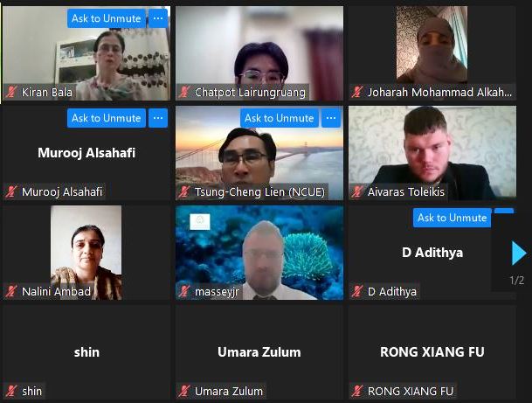This screenshot has width=532, height=403.
Task: Click muted mic icon beside masseyjr
Action: pyautogui.click(x=184, y=291)
